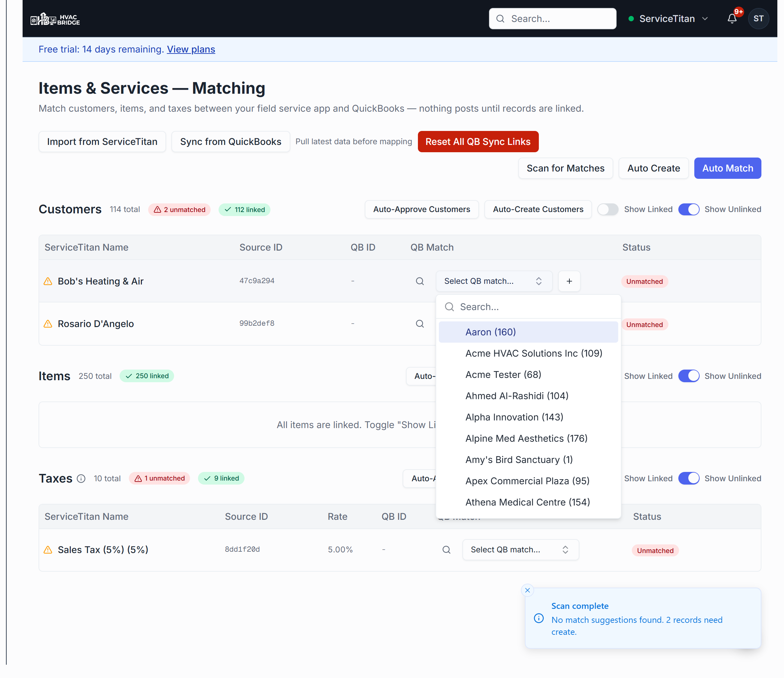Viewport: 784px width, 678px height.
Task: Open QB match dropdown for Sales Tax
Action: point(521,550)
